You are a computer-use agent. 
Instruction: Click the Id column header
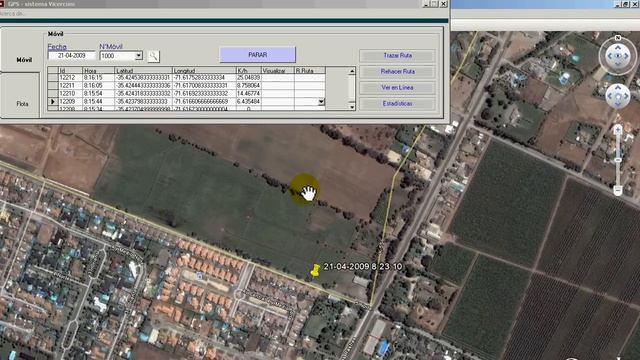pyautogui.click(x=70, y=71)
